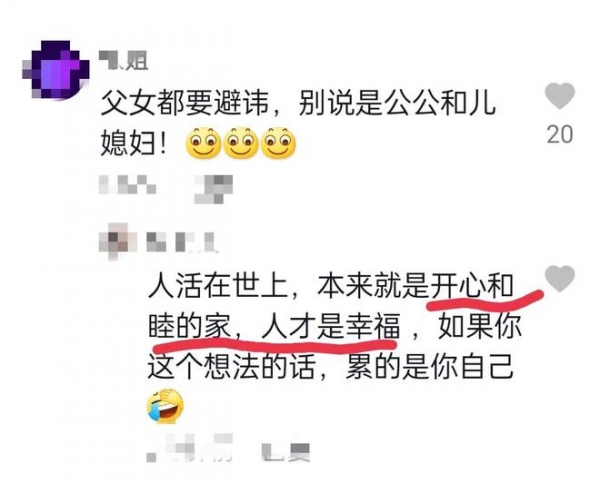
Task: Open the purple pixelated avatar's profile
Action: coord(56,70)
